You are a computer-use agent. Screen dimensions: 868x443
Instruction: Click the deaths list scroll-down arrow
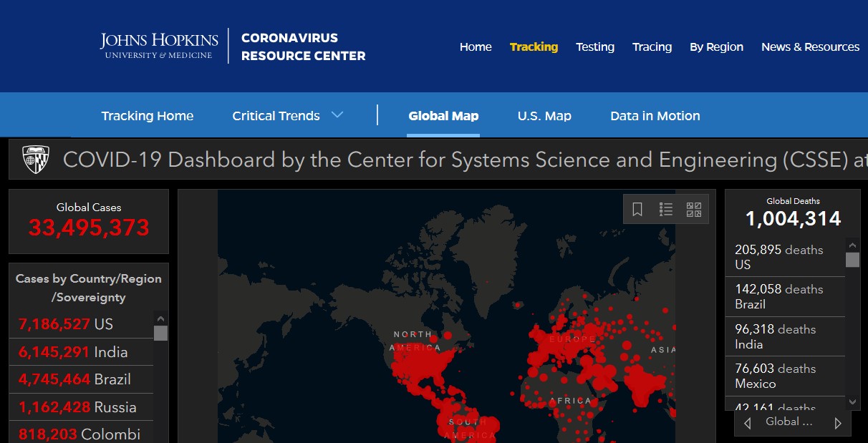point(852,403)
